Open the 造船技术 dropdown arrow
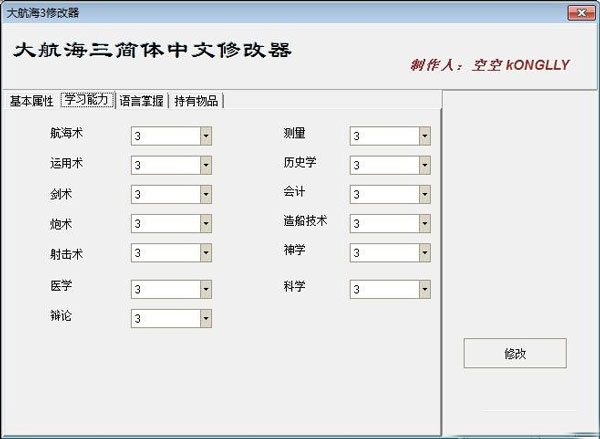 point(424,224)
